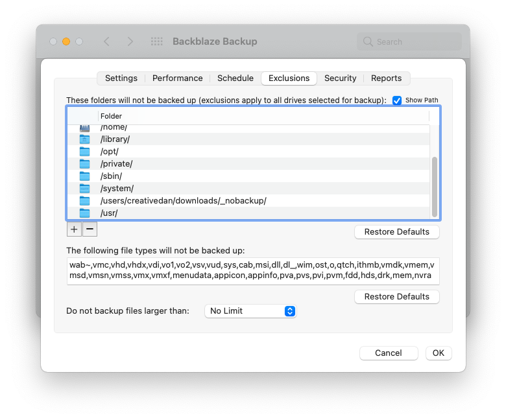The width and height of the screenshot is (506, 420).
Task: Click the Cancel button
Action: pos(389,353)
